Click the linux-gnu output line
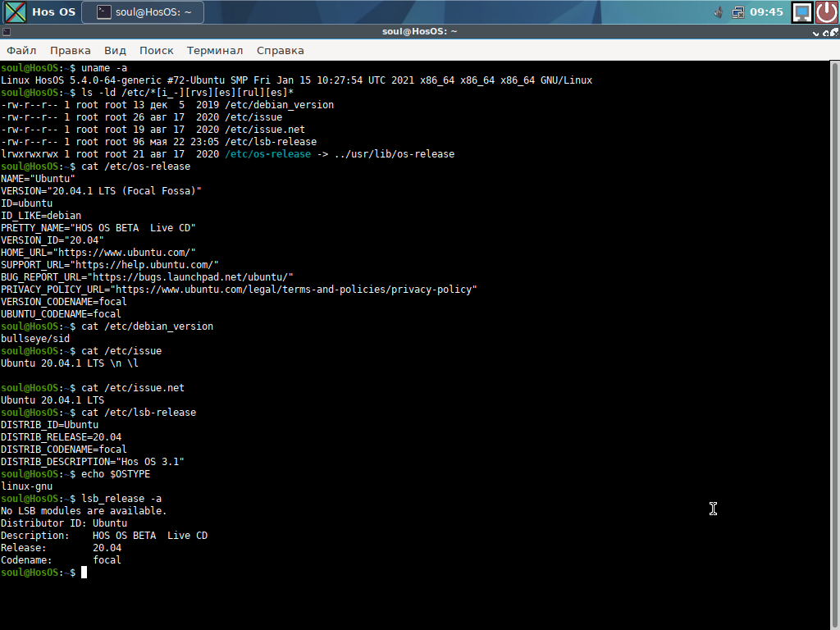This screenshot has width=840, height=630. (x=27, y=486)
